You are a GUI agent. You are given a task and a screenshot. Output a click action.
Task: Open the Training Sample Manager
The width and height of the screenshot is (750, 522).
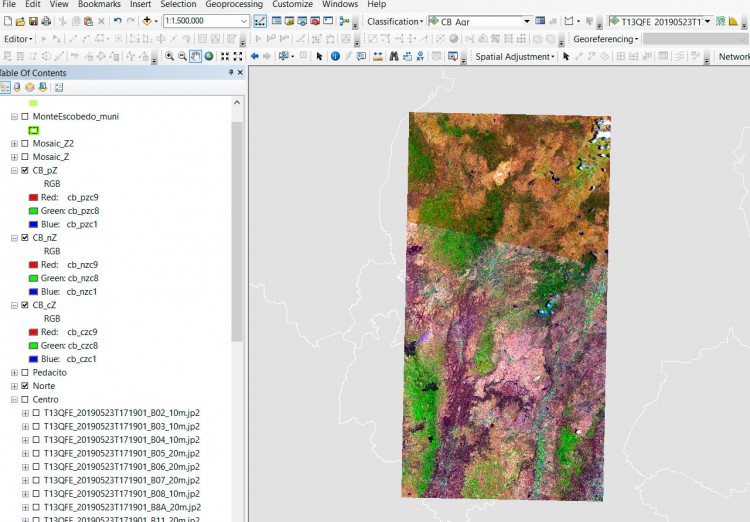[x=540, y=21]
